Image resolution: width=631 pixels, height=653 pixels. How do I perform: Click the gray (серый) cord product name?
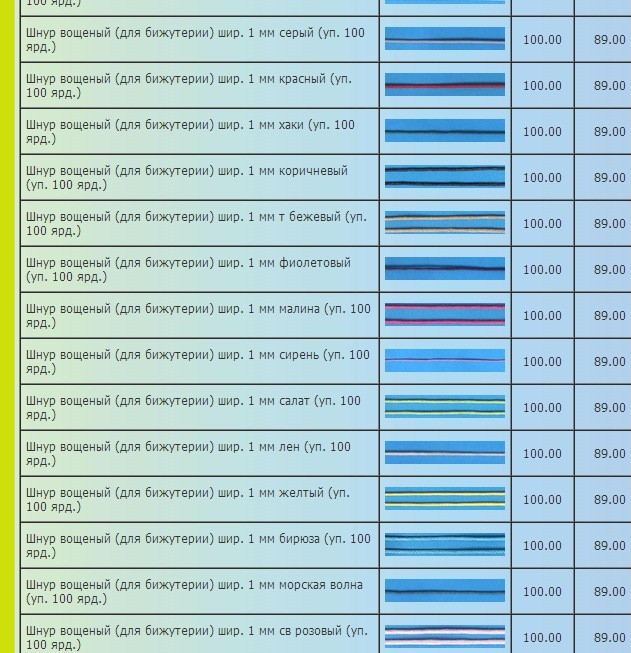[x=195, y=40]
